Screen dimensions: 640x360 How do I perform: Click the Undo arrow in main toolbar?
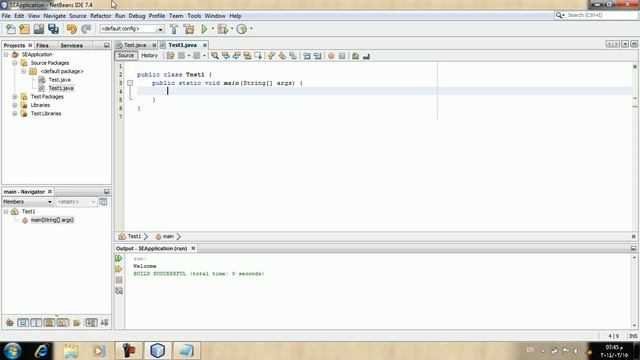point(72,29)
